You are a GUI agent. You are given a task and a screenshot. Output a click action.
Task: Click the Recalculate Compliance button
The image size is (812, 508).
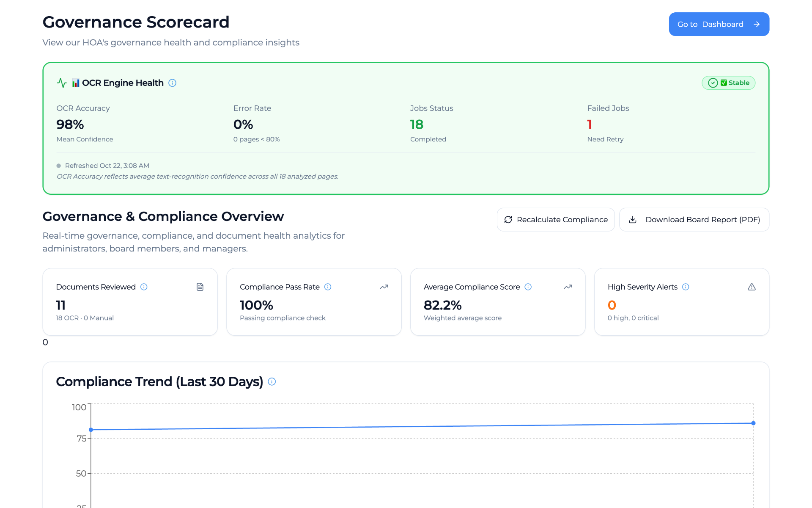click(x=556, y=220)
